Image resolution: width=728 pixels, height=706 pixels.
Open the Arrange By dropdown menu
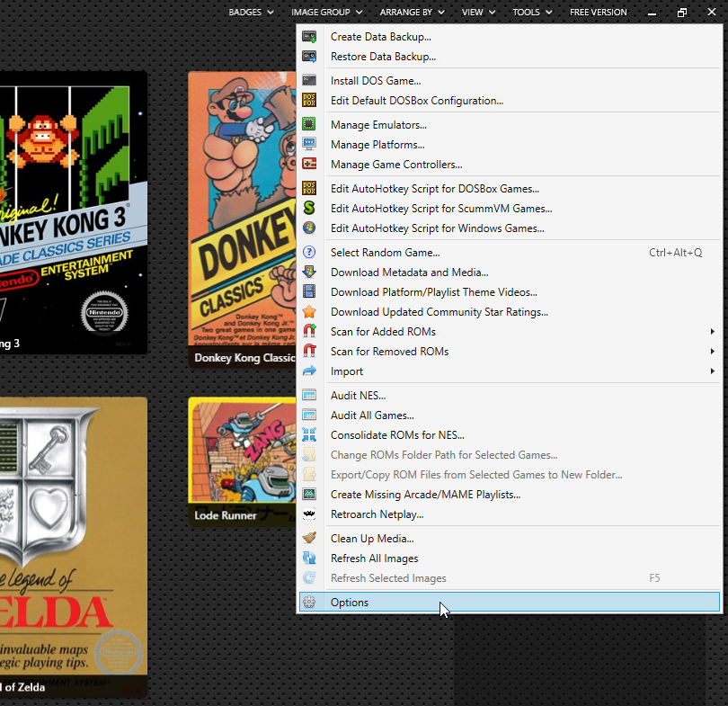(412, 12)
